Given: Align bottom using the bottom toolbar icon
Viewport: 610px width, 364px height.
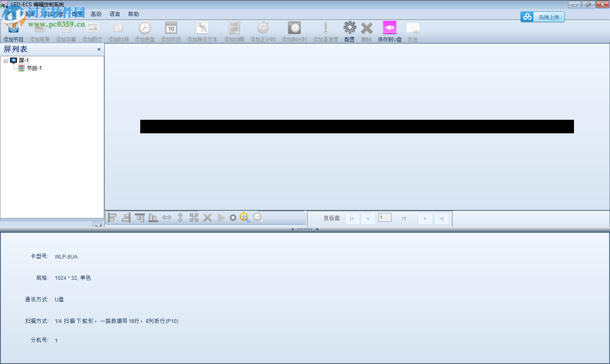Looking at the screenshot, I should 153,218.
